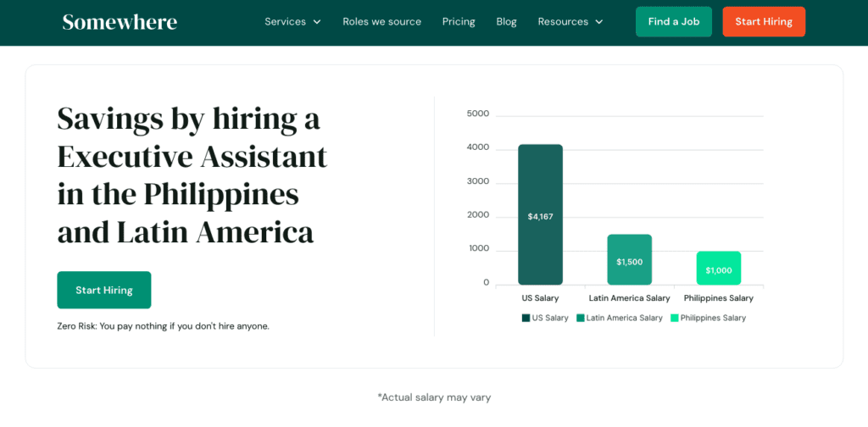Go to Roles we source page
Viewport: 868px width, 427px height.
tap(381, 22)
